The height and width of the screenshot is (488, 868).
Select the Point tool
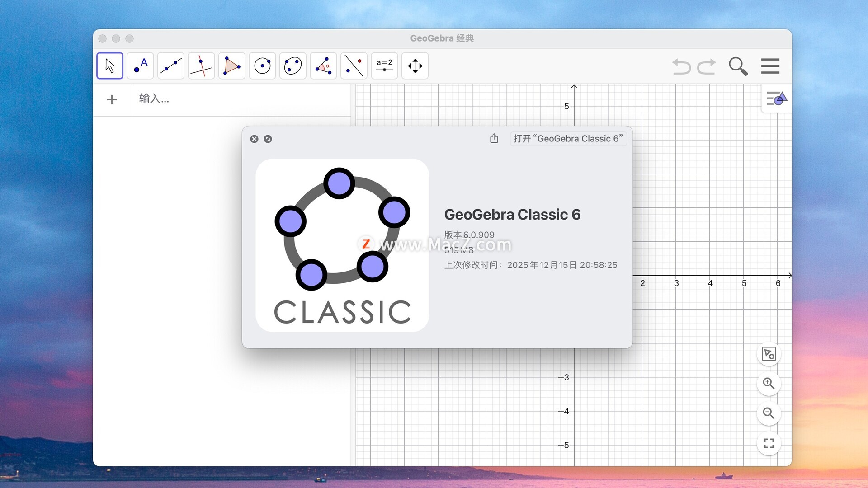pos(140,66)
